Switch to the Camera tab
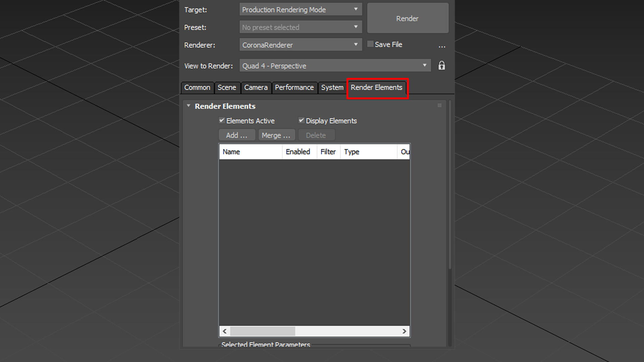644x362 pixels. point(256,87)
